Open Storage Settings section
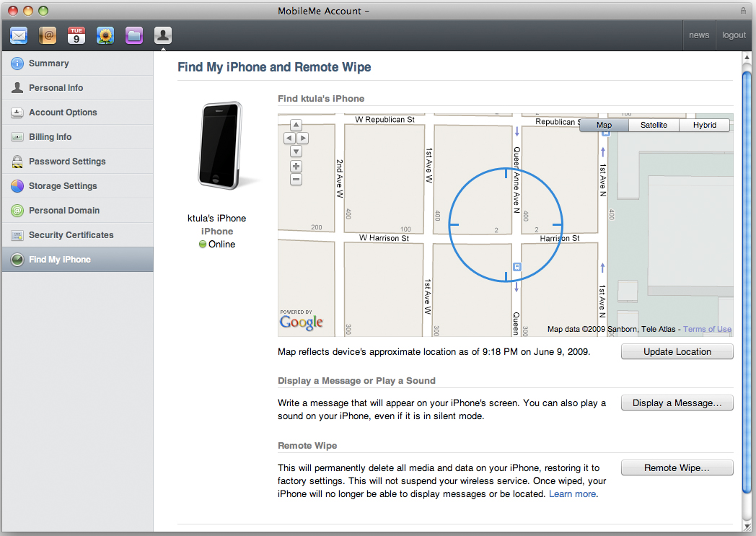 (x=78, y=186)
